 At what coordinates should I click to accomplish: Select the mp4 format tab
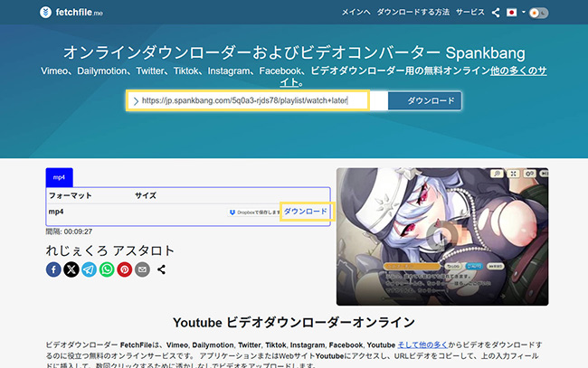[x=59, y=177]
